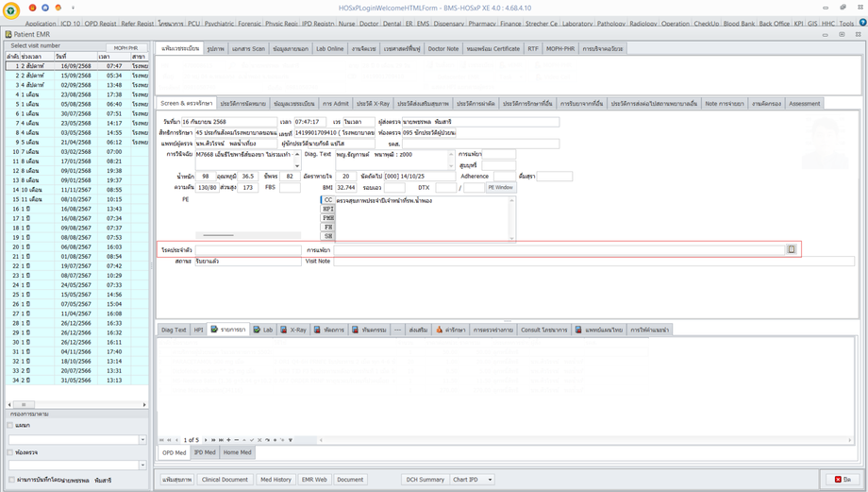The width and height of the screenshot is (868, 492).
Task: Click the MOPH PHR button
Action: point(125,47)
